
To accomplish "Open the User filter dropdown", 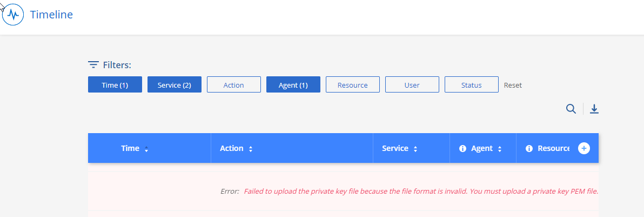I will click(412, 85).
